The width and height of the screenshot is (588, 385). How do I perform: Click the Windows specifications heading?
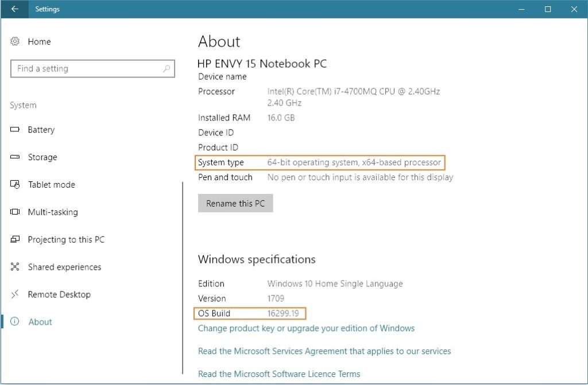tap(257, 259)
